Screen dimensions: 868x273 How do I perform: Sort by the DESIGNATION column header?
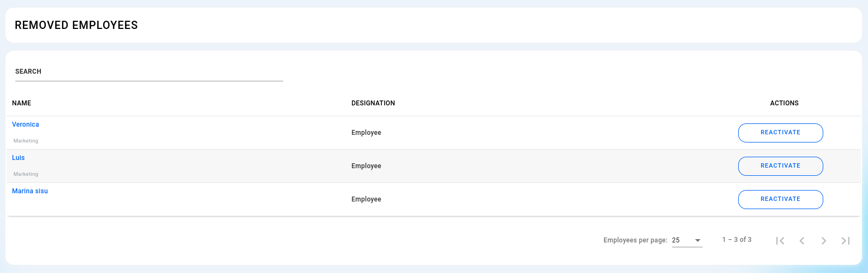click(373, 103)
